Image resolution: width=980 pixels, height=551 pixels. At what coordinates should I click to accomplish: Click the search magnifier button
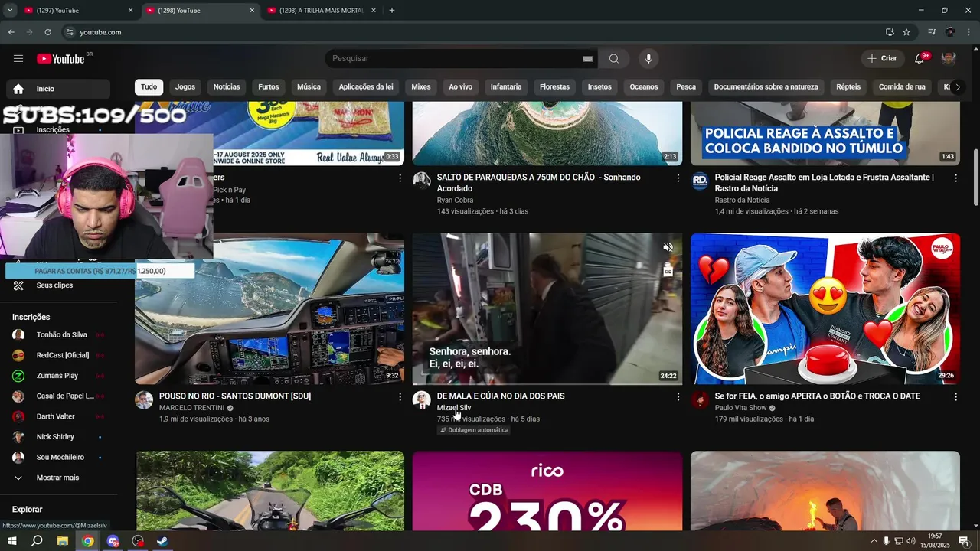tap(614, 59)
